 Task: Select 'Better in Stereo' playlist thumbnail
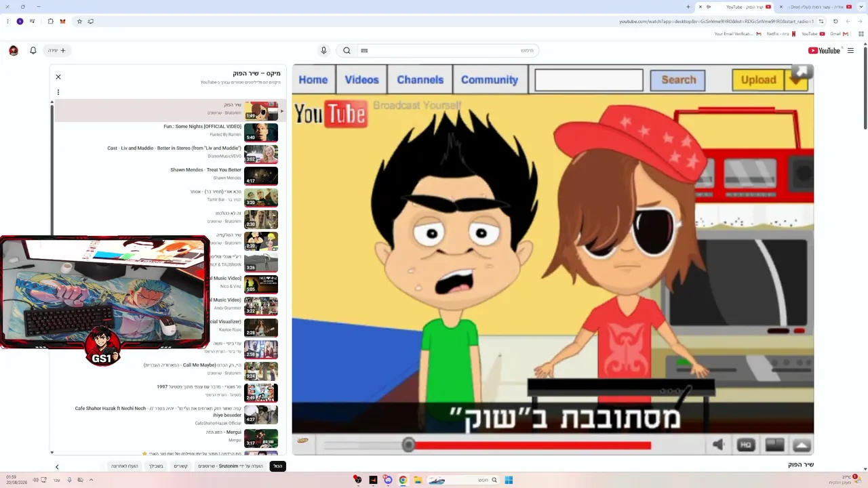261,154
